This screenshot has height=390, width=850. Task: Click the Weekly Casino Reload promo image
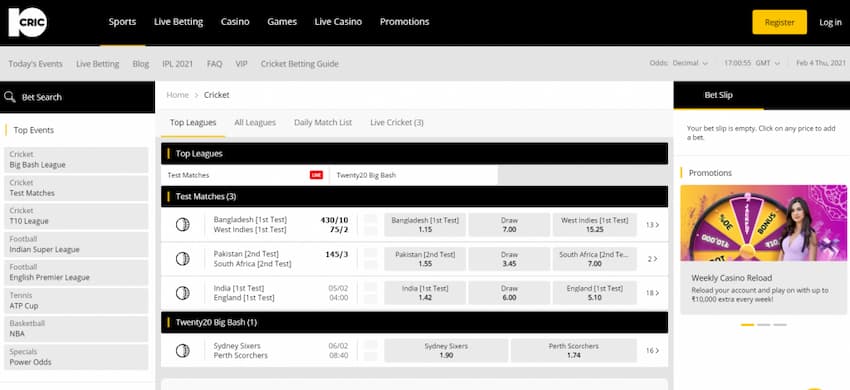point(763,223)
